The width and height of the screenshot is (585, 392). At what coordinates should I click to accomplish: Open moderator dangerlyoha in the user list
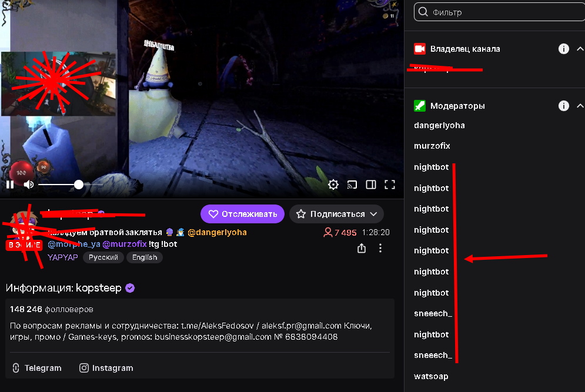(439, 125)
